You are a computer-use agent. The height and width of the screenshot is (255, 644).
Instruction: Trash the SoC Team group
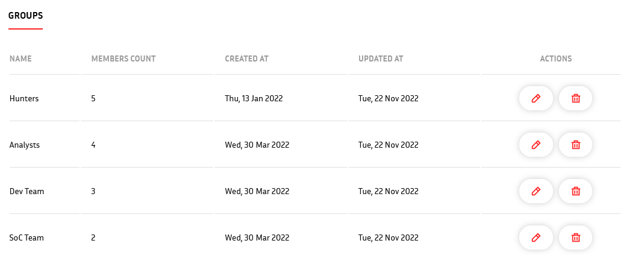pyautogui.click(x=576, y=238)
